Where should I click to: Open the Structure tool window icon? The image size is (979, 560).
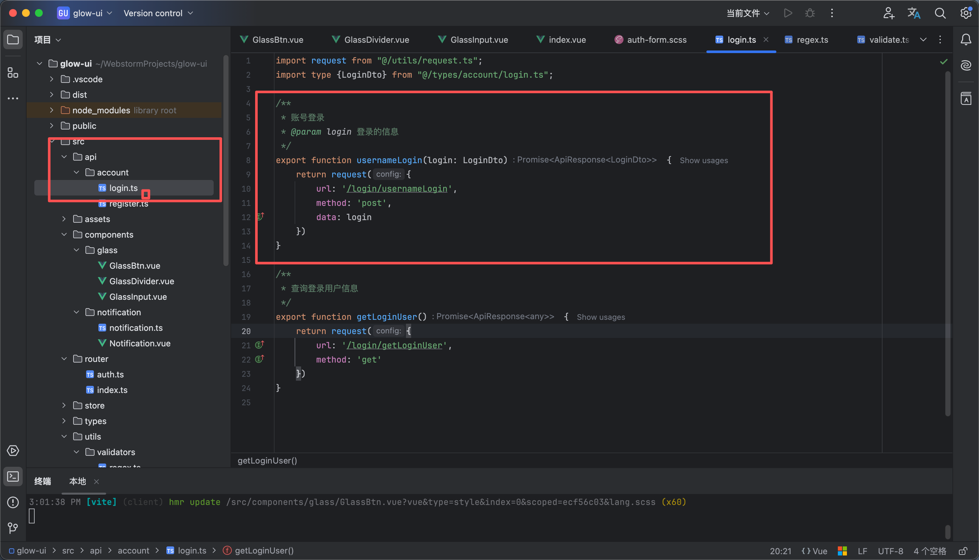(x=13, y=73)
